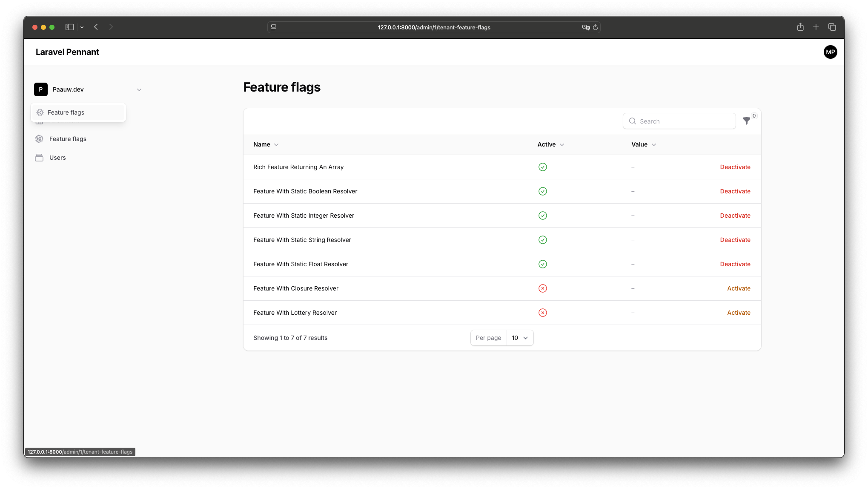The width and height of the screenshot is (868, 489).
Task: Open the Users sidebar menu item
Action: pos(57,158)
